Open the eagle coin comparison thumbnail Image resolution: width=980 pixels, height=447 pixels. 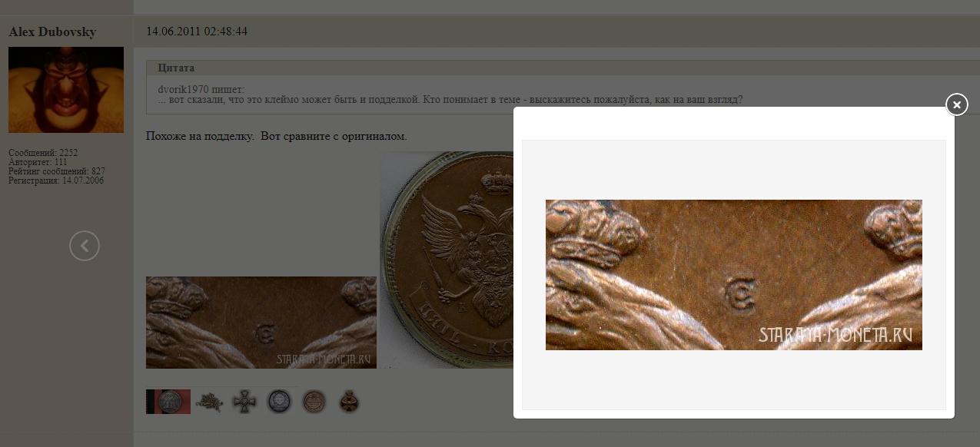(447, 260)
